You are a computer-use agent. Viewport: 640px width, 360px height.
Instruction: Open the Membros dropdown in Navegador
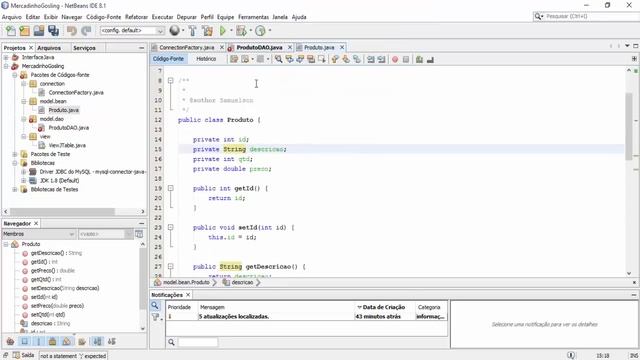point(39,234)
